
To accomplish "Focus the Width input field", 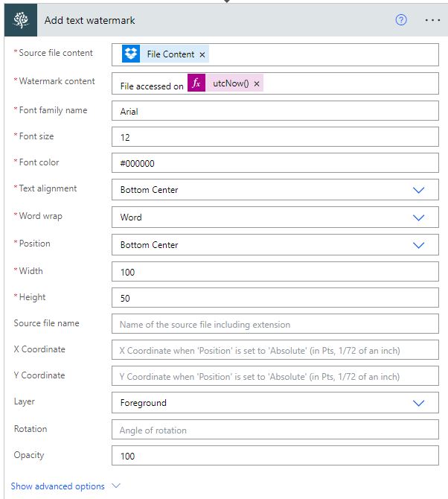I will pyautogui.click(x=275, y=272).
